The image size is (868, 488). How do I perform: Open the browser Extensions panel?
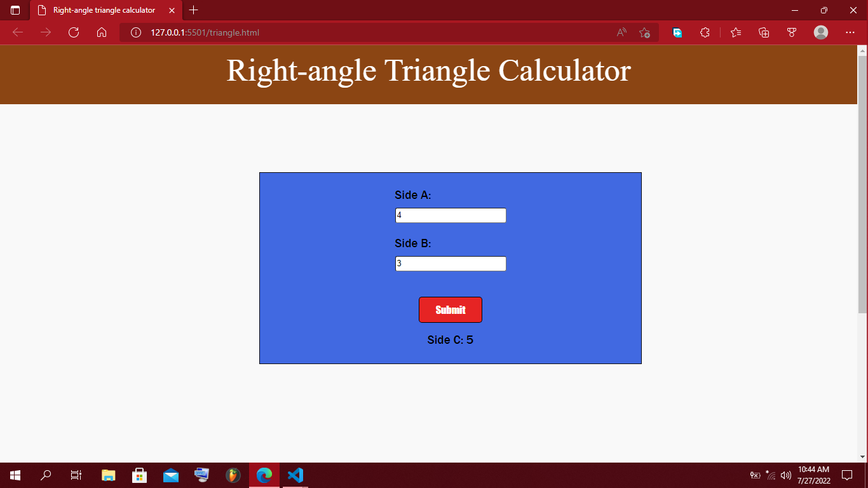pos(705,32)
